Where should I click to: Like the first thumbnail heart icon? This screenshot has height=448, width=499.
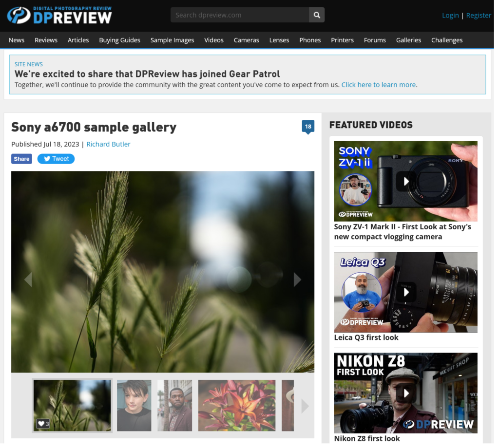coord(40,424)
